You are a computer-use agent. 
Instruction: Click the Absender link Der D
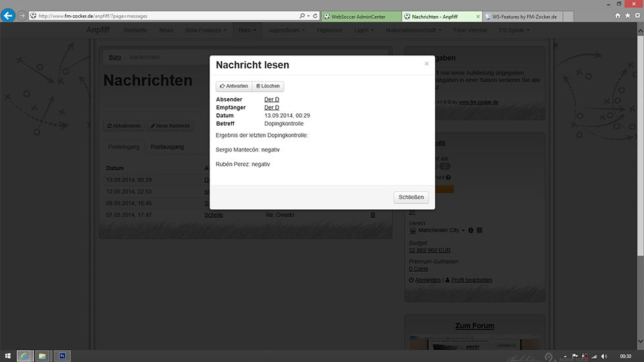pos(271,99)
